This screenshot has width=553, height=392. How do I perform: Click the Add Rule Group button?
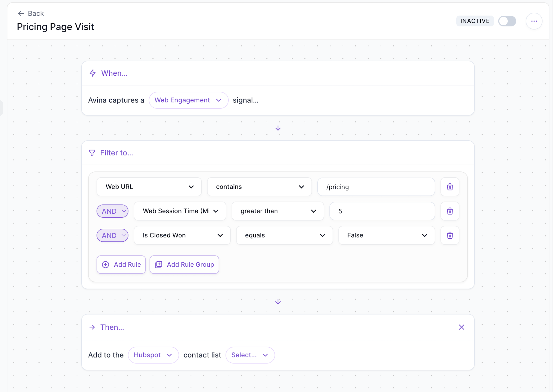click(x=184, y=264)
